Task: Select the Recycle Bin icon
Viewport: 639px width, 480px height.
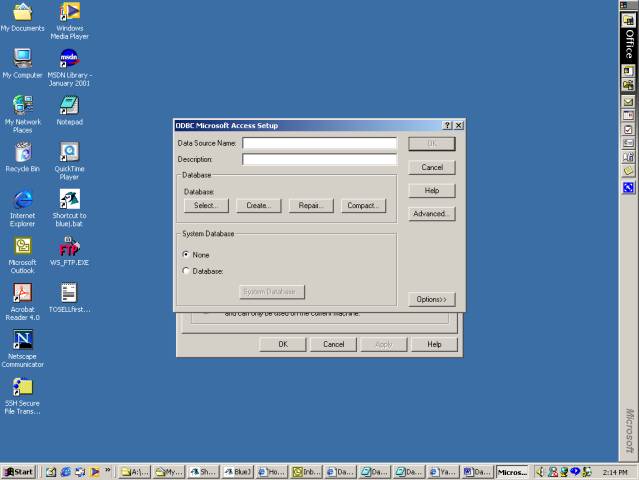Action: [22, 157]
